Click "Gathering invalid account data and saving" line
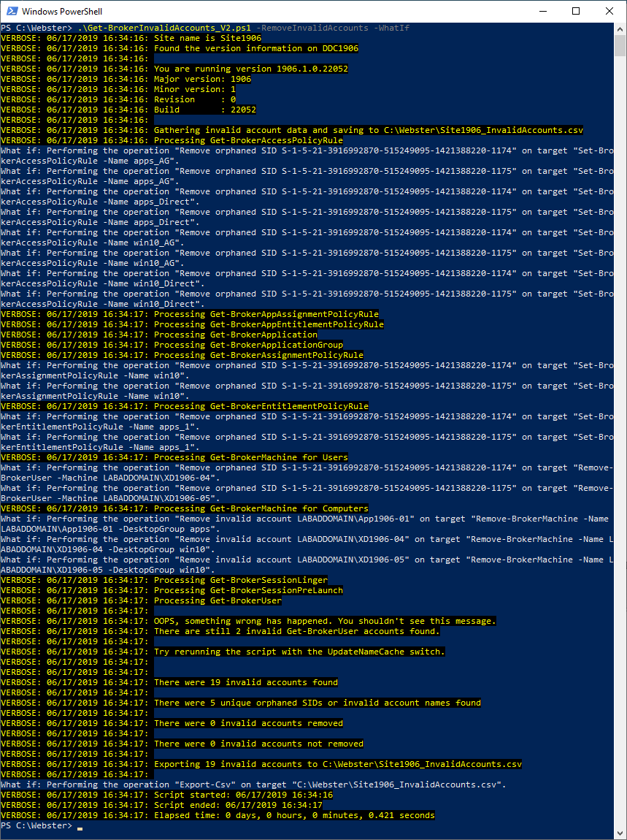Screen dimensions: 627x840 coord(369,129)
